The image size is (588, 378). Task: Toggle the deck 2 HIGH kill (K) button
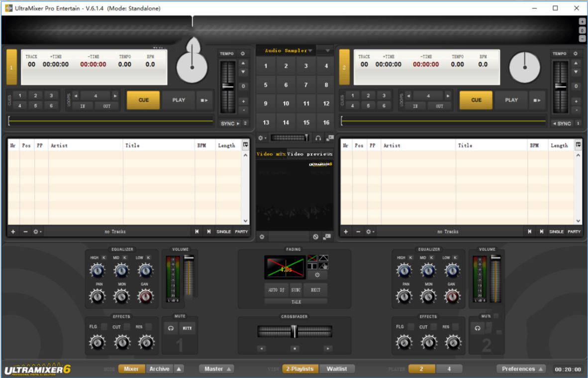tap(410, 257)
